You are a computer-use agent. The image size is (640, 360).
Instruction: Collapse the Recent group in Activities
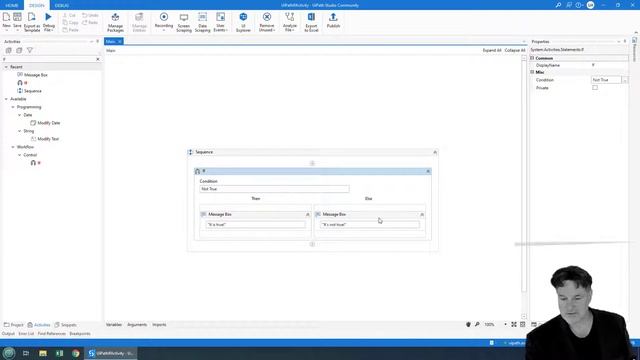pyautogui.click(x=6, y=67)
